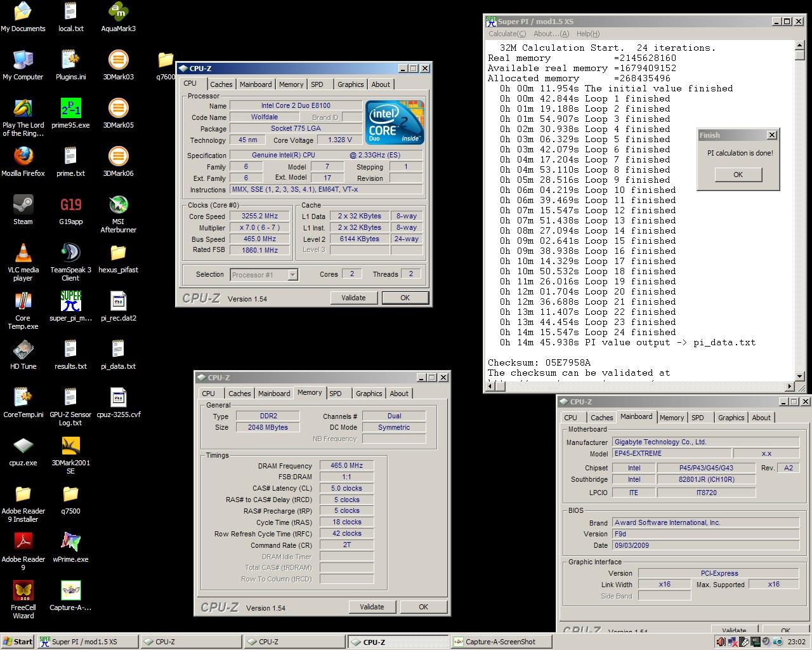Click OK in the Finish dialog
812x650 pixels.
(738, 175)
